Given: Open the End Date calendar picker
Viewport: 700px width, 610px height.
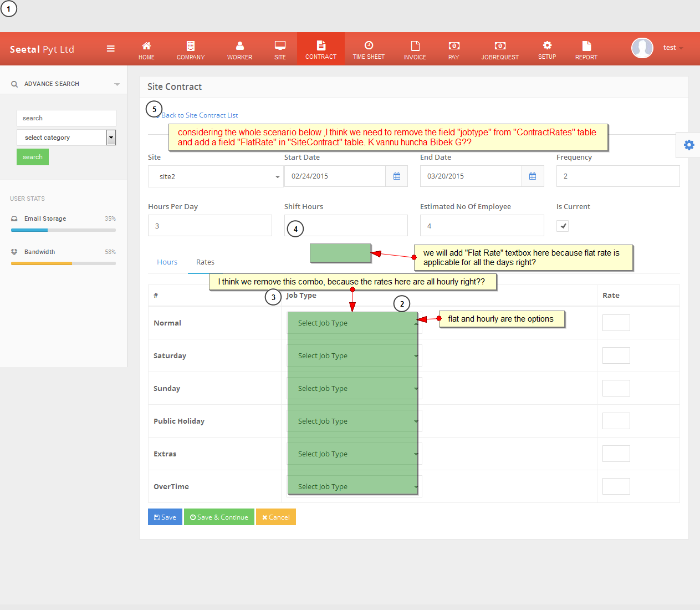Looking at the screenshot, I should click(533, 176).
